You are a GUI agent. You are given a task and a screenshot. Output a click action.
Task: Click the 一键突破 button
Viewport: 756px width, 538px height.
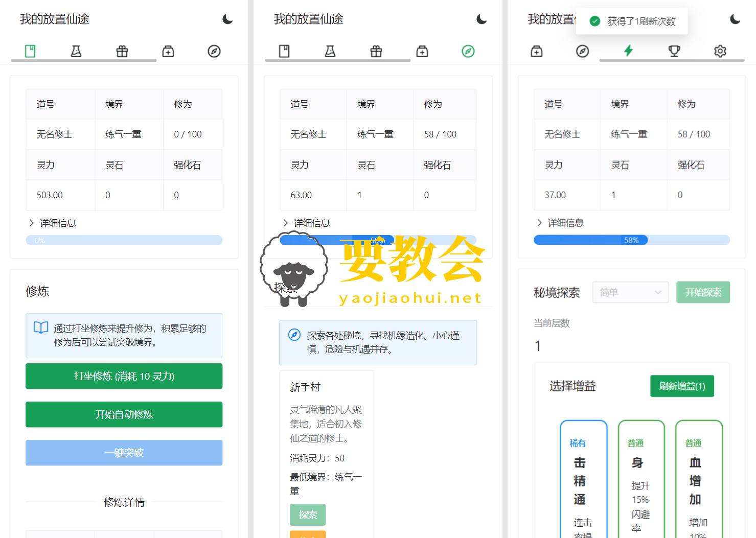point(124,453)
